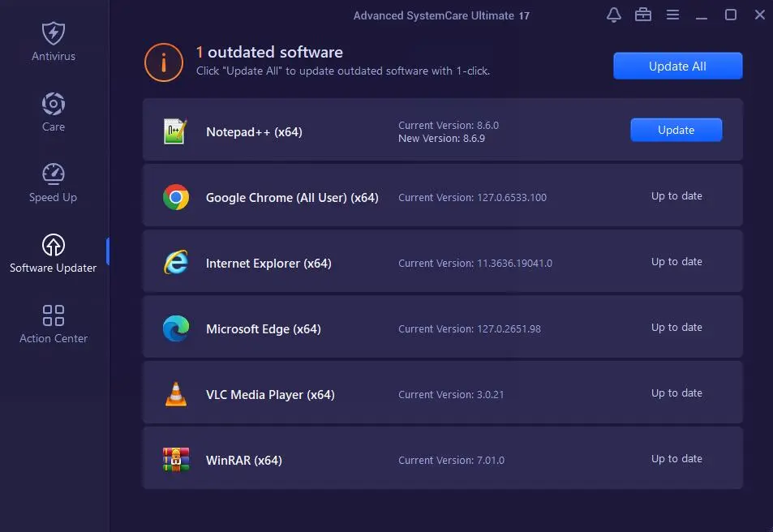Open the Speed Up gauge icon
Screen dimensions: 773x532
(53, 174)
